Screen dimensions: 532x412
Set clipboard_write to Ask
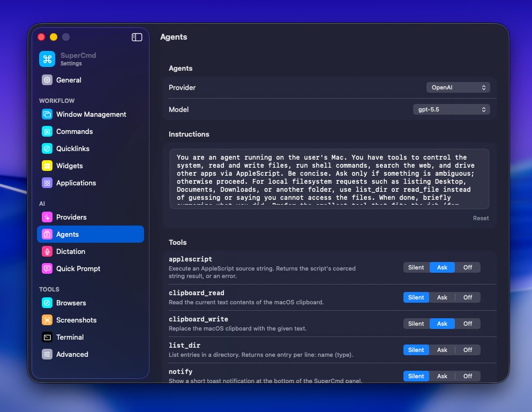(442, 324)
